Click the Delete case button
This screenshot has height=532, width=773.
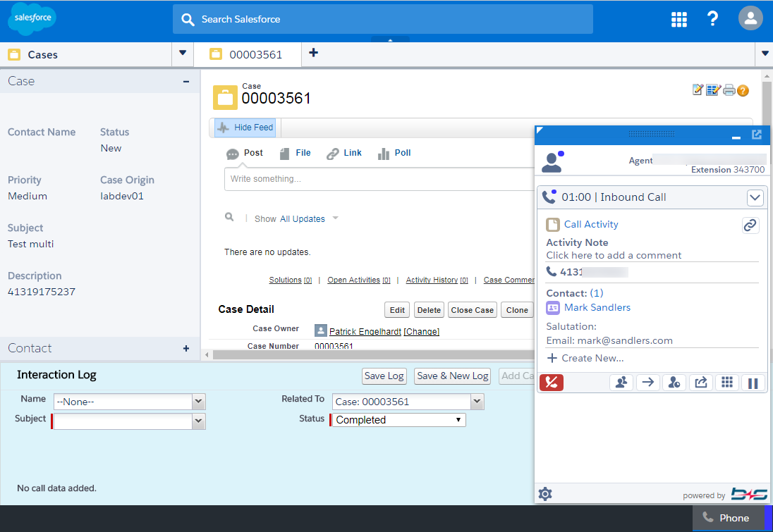point(429,310)
